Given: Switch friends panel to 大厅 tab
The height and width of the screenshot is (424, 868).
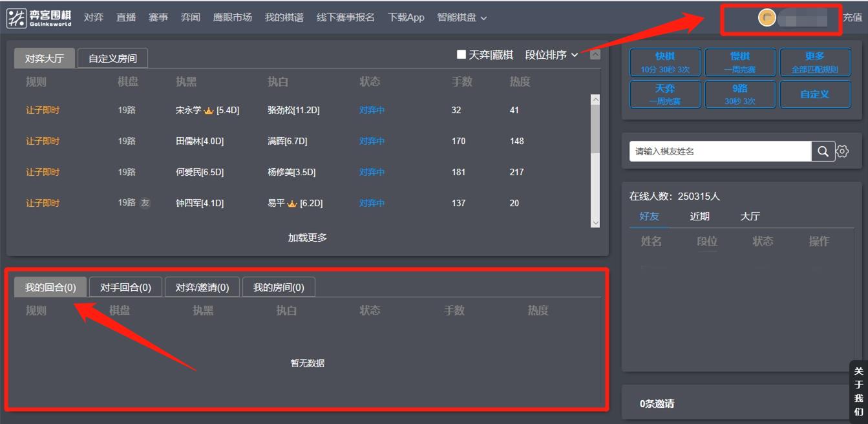Looking at the screenshot, I should pyautogui.click(x=750, y=217).
